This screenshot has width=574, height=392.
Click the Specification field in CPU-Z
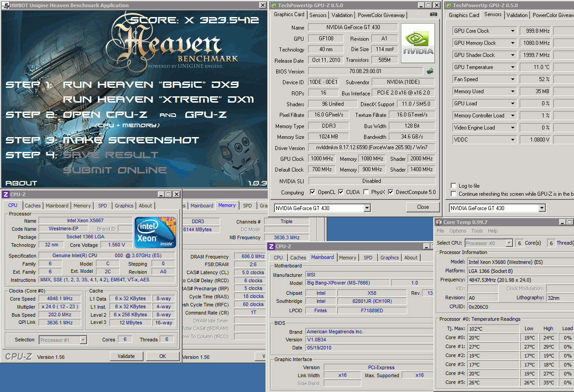pyautogui.click(x=107, y=255)
